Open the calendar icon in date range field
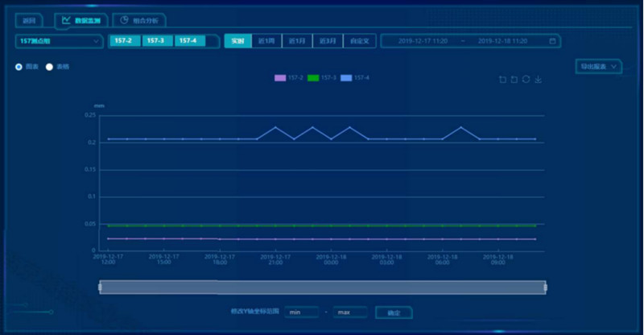Image resolution: width=644 pixels, height=335 pixels. pos(552,40)
